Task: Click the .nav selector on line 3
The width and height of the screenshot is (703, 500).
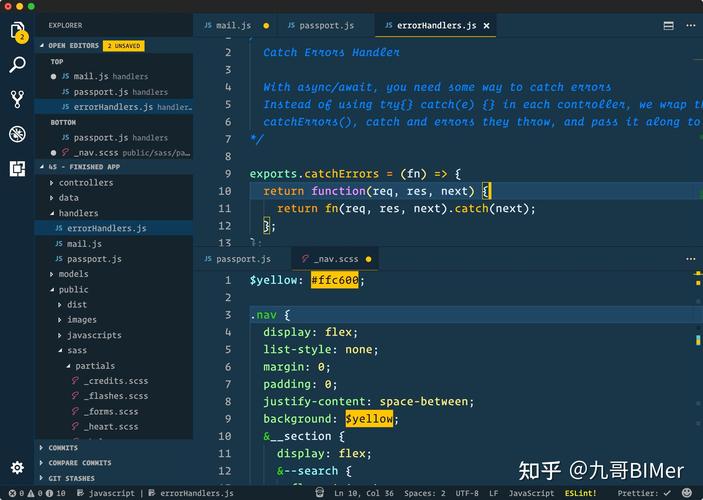Action: click(263, 315)
